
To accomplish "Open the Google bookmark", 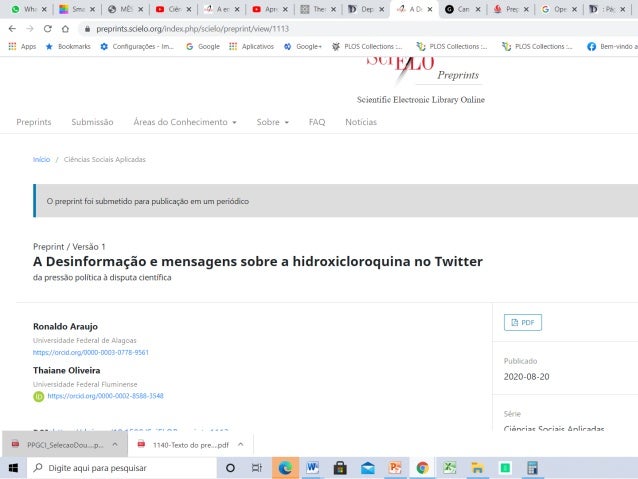I will pyautogui.click(x=203, y=46).
